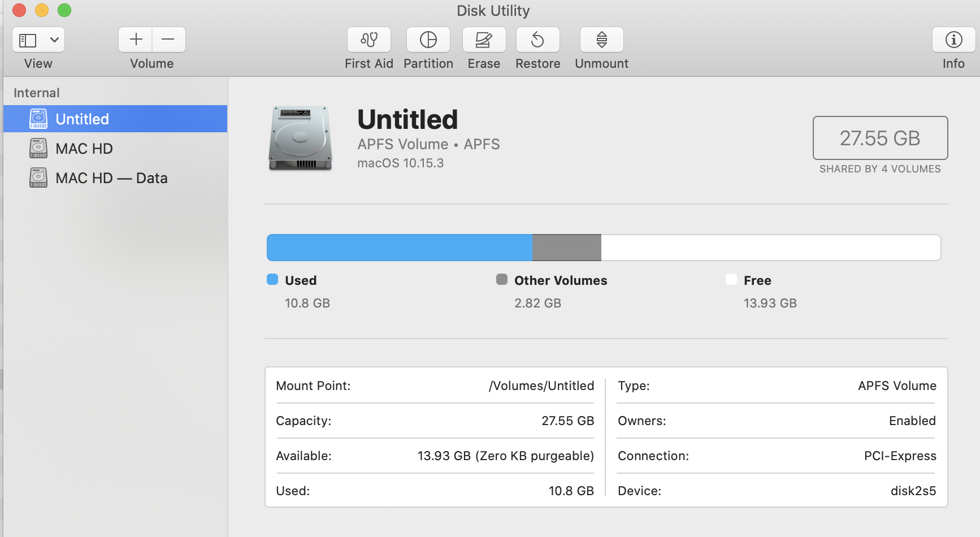The width and height of the screenshot is (980, 537).
Task: Select the Untitled volume in sidebar
Action: tap(115, 119)
